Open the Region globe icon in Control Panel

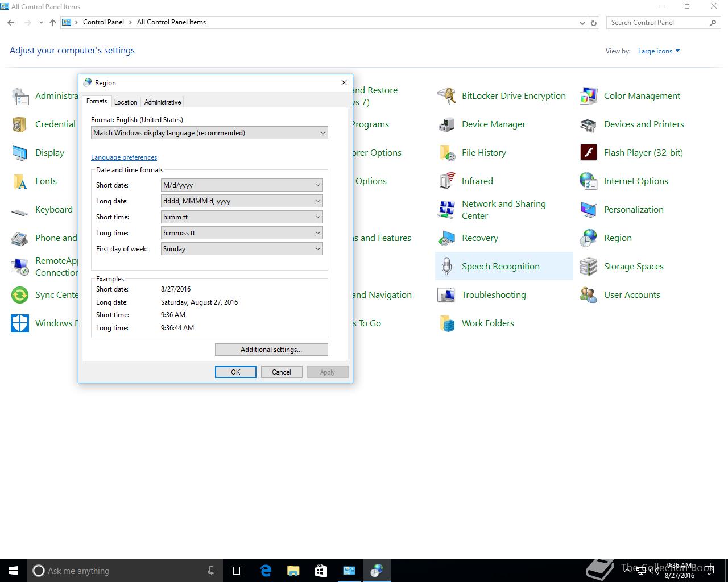click(x=589, y=238)
